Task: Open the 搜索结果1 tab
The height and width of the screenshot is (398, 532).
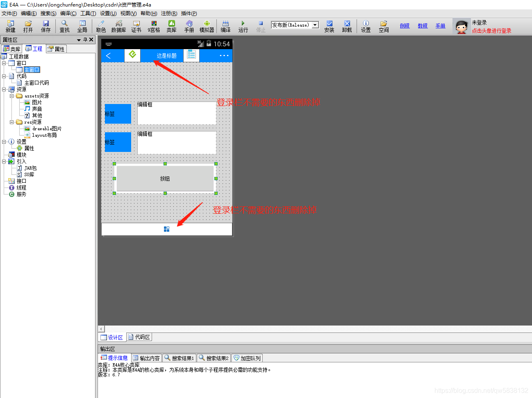Action: 179,358
